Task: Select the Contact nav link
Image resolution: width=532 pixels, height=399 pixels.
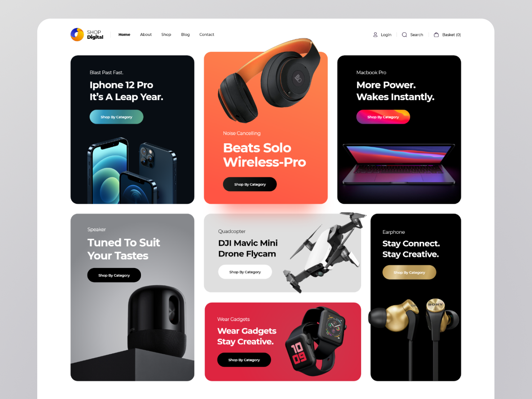Action: click(207, 35)
